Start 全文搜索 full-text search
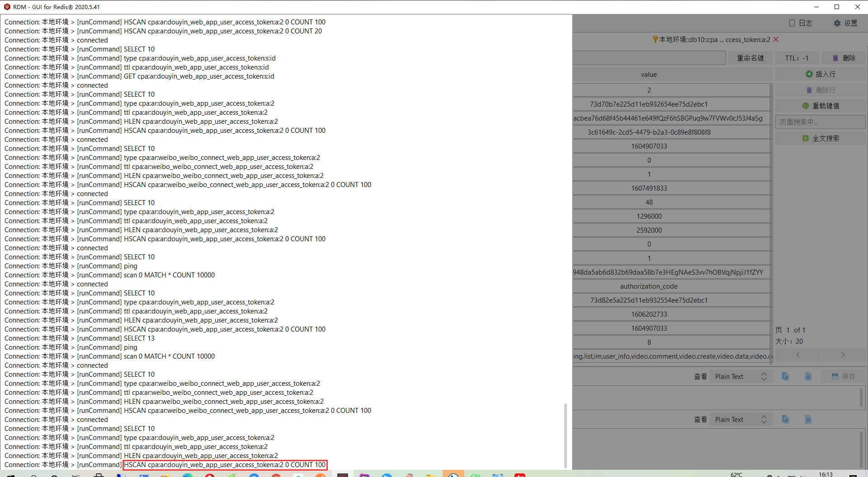This screenshot has height=477, width=868. click(x=820, y=138)
